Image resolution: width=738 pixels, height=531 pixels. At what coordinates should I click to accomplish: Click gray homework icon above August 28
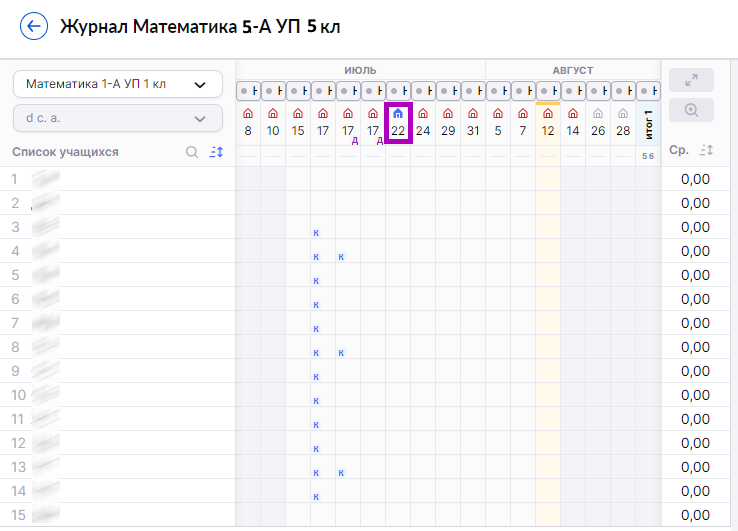point(623,113)
